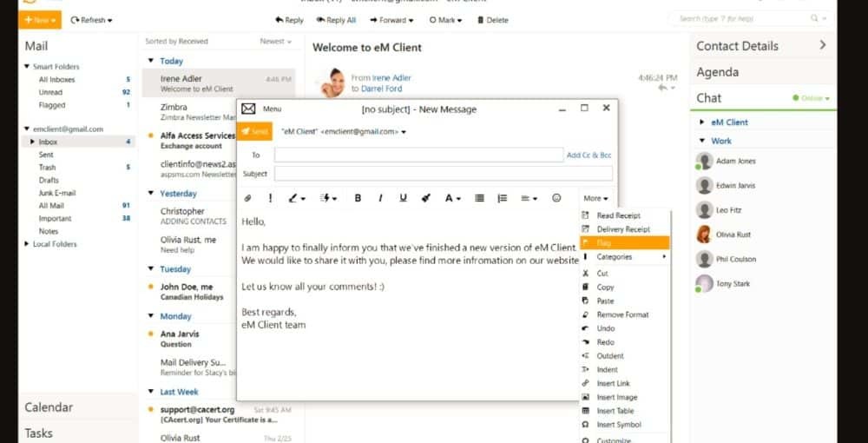Viewport: 868px width, 443px height.
Task: Open the font color dropdown
Action: [x=452, y=198]
